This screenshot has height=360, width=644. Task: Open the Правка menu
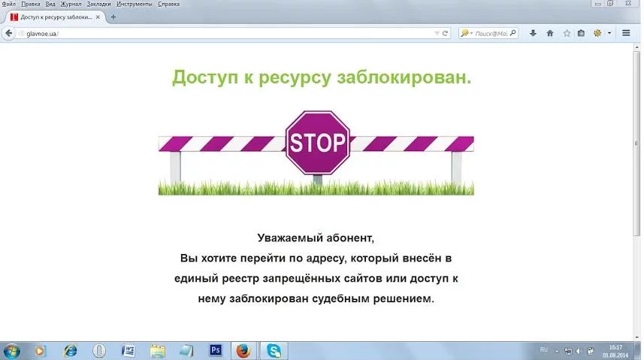30,4
